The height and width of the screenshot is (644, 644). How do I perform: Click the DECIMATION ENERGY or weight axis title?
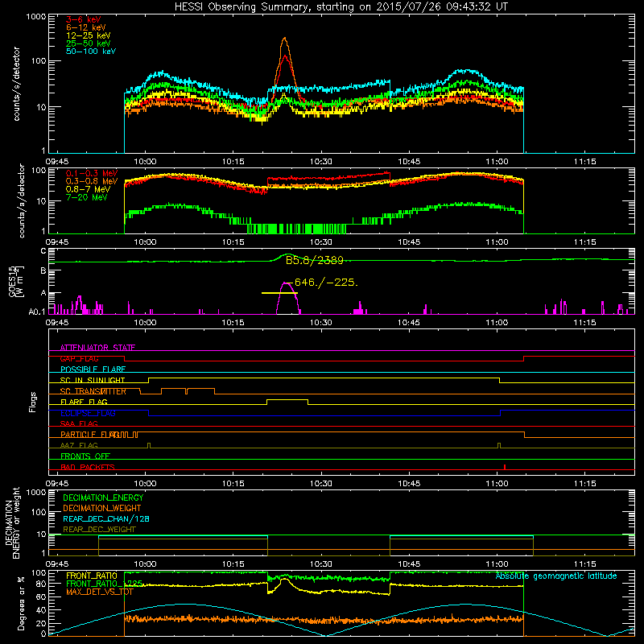coord(12,522)
